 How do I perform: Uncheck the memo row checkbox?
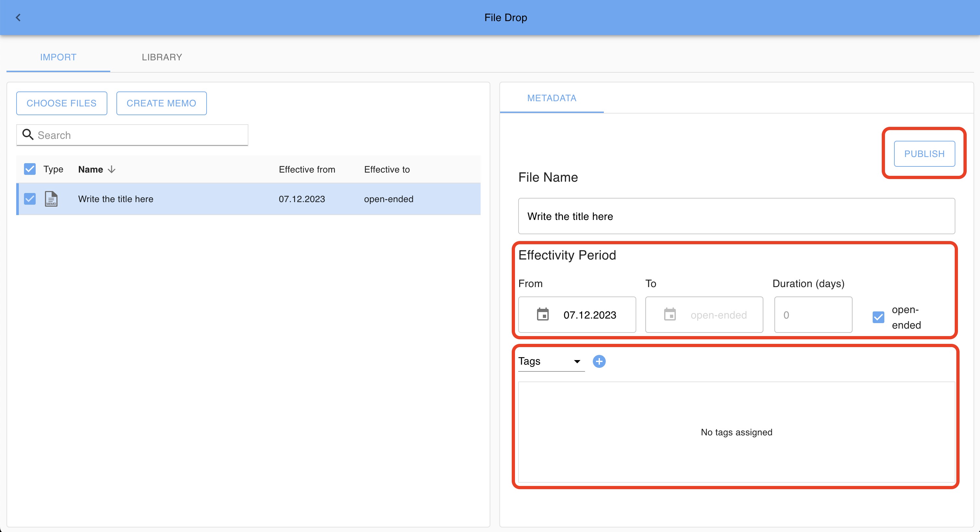(x=30, y=199)
